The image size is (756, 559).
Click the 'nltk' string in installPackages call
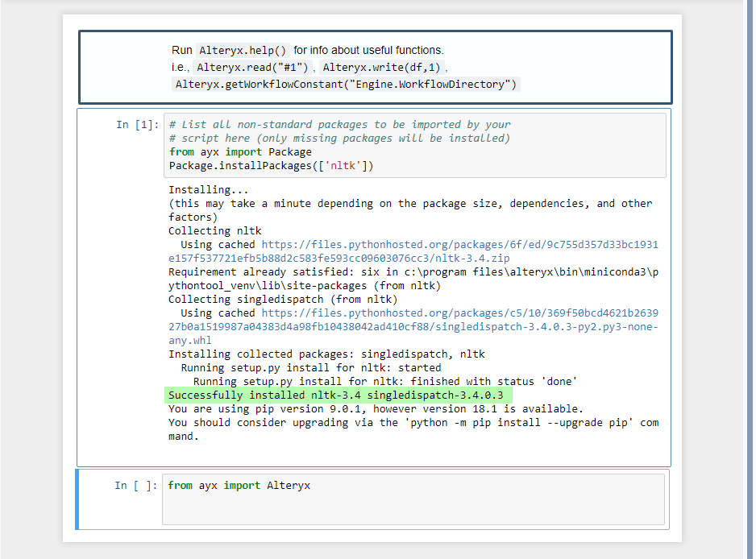point(343,166)
